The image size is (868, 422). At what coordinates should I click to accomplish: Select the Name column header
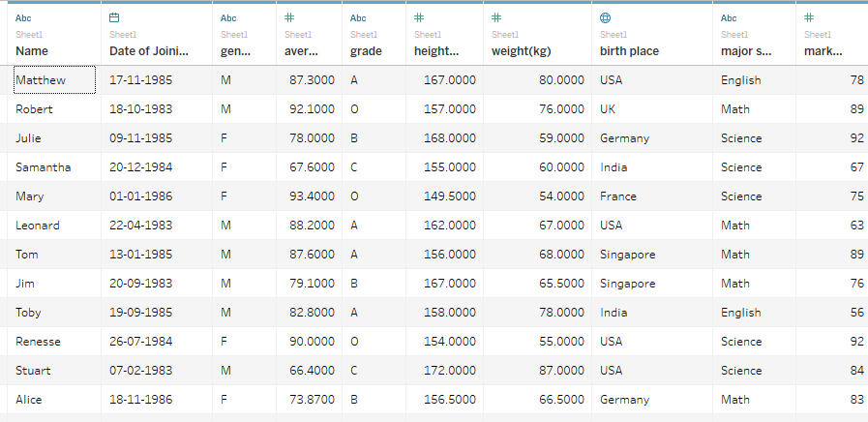tap(32, 50)
